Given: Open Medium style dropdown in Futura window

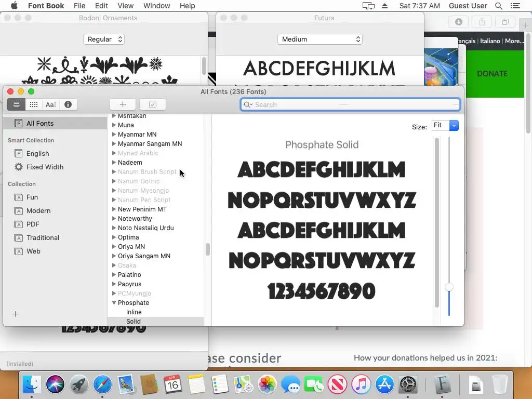Looking at the screenshot, I should coord(320,39).
